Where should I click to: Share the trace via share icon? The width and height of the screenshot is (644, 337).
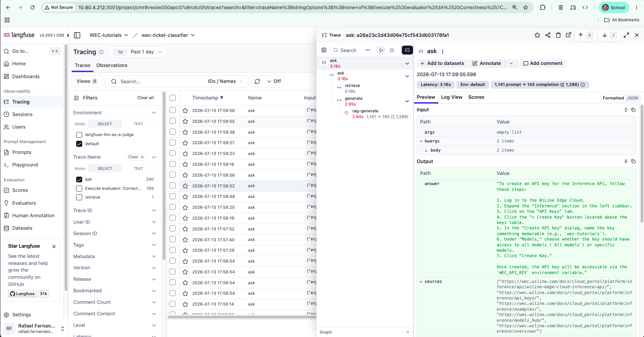point(548,35)
